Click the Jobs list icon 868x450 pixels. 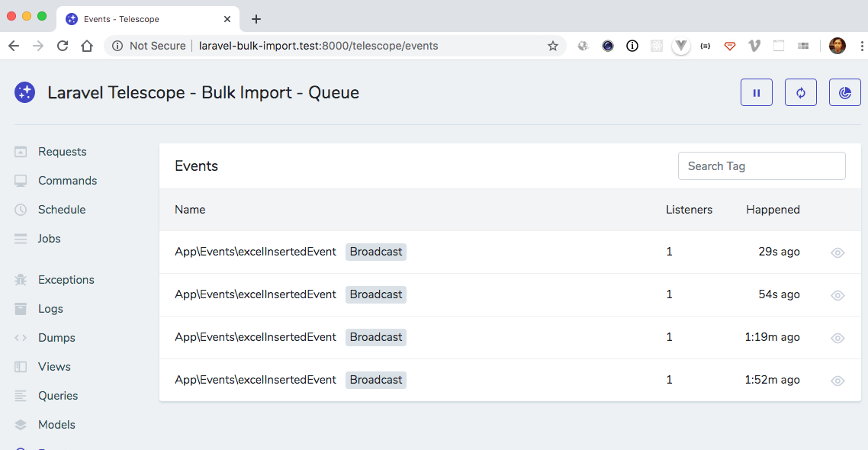coord(21,239)
